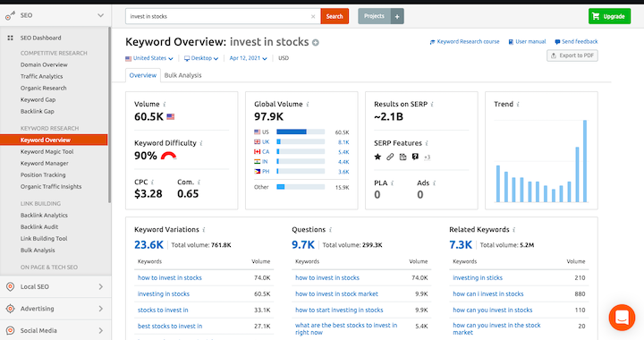Click SERP Features info icon
This screenshot has width=644, height=340.
coord(427,143)
